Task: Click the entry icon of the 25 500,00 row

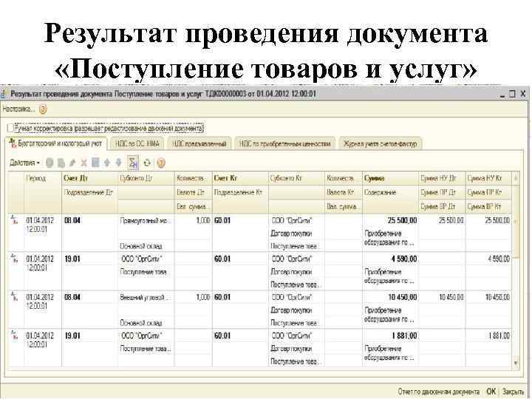Action: tap(14, 219)
